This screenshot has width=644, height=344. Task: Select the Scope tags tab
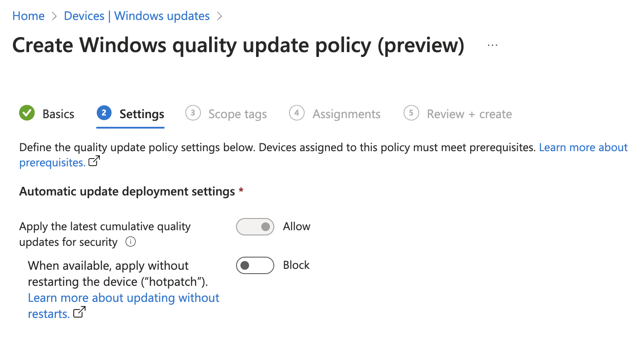237,114
